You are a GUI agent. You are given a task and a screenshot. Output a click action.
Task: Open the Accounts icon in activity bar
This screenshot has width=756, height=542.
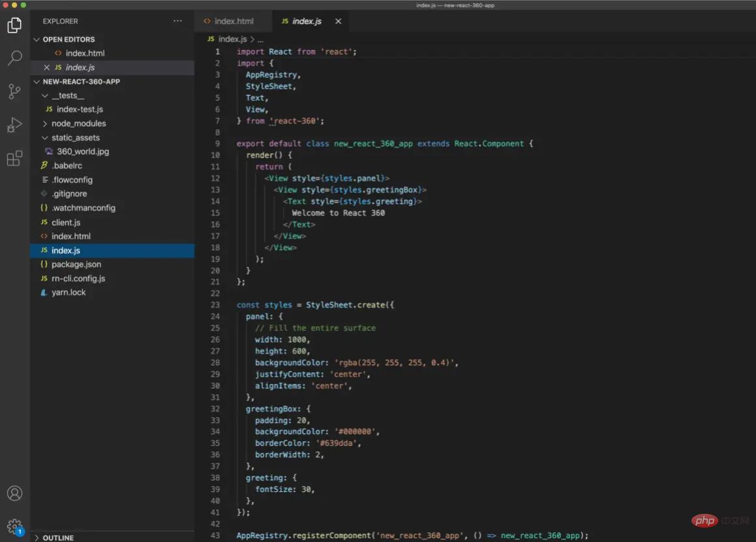[x=14, y=493]
